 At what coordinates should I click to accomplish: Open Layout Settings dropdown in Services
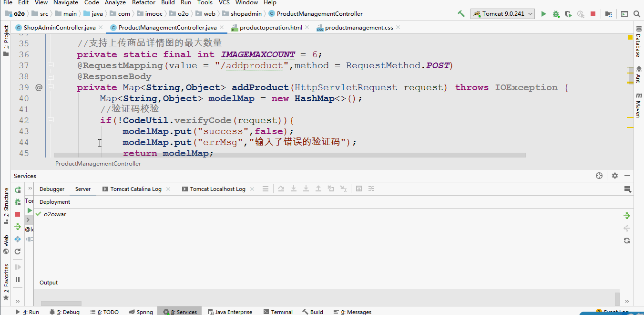pyautogui.click(x=627, y=189)
